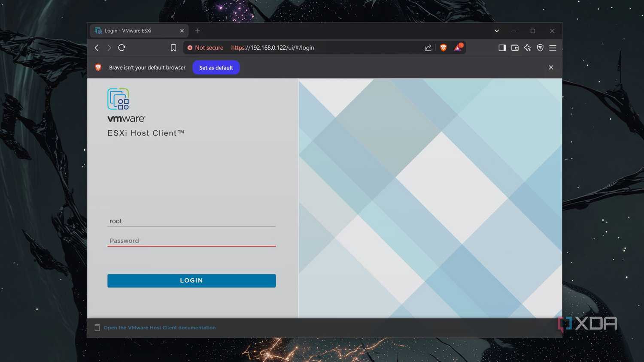Bookmark this page with the bookmark icon
The image size is (644, 362).
[173, 48]
